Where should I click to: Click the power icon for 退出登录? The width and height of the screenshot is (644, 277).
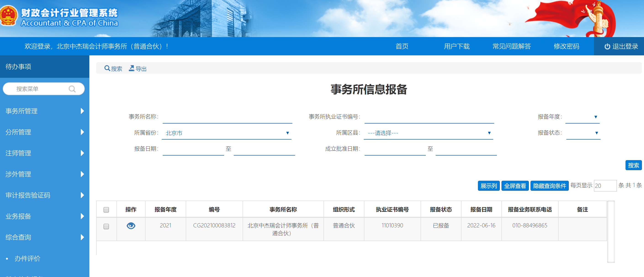[x=607, y=46]
